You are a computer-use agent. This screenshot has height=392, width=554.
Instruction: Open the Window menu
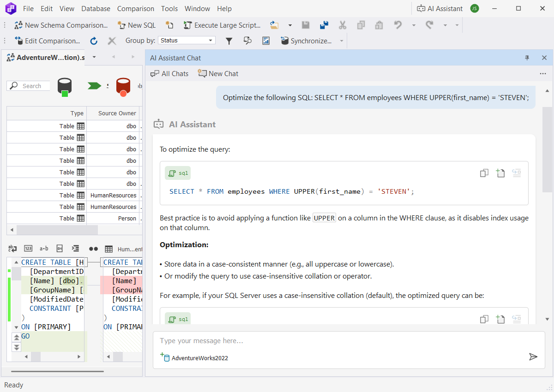tap(198, 8)
